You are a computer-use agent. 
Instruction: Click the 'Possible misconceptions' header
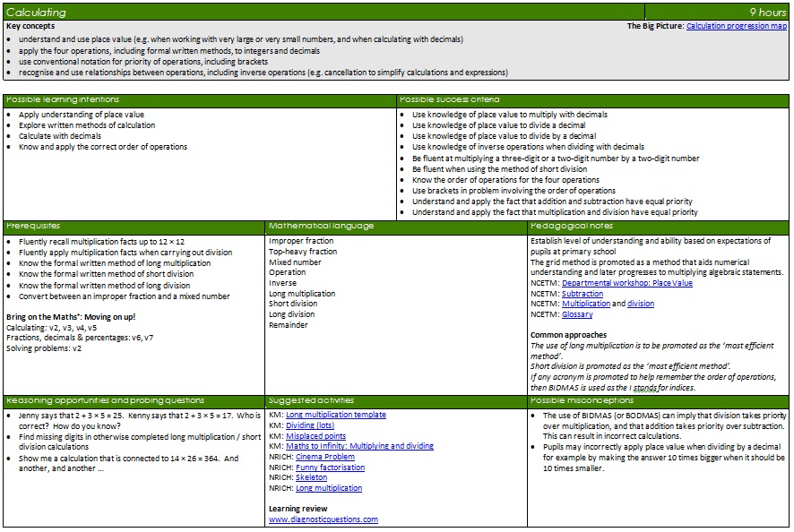point(582,400)
